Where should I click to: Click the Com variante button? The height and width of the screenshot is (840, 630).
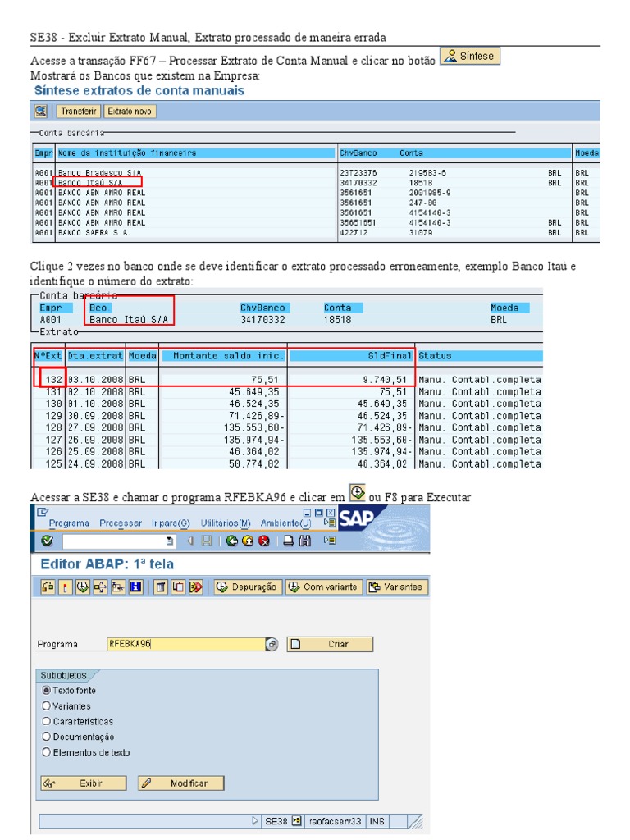tap(323, 587)
